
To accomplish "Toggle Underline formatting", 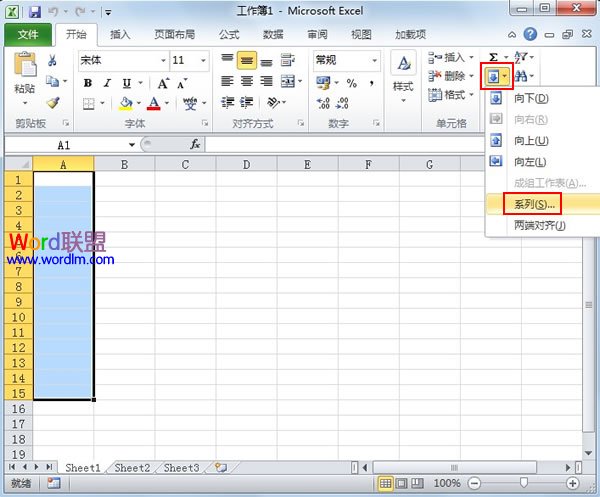I will click(128, 82).
